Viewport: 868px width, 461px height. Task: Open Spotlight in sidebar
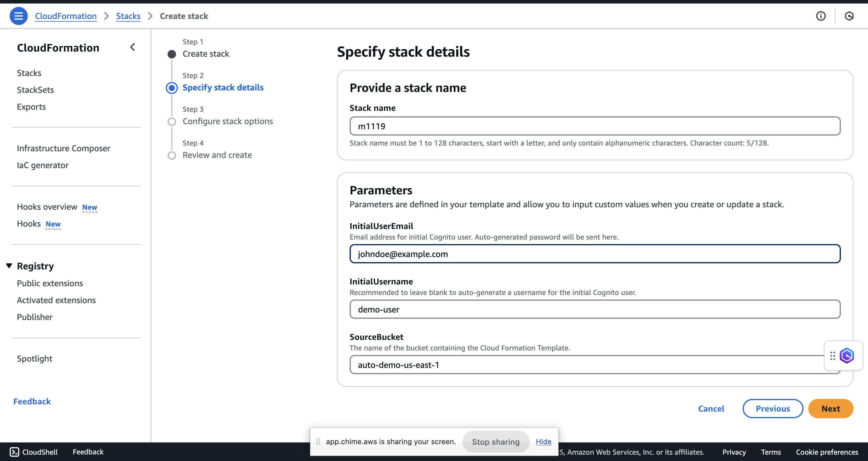point(35,359)
